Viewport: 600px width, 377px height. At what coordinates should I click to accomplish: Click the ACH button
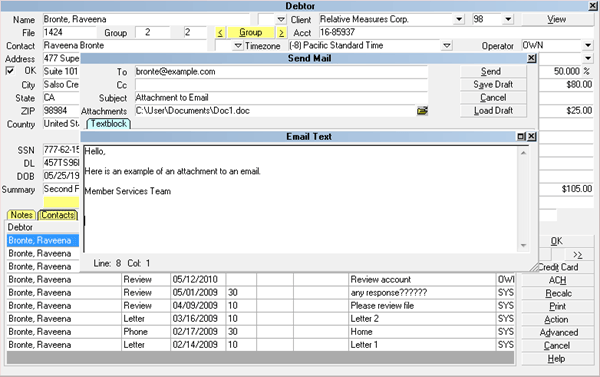pyautogui.click(x=557, y=280)
